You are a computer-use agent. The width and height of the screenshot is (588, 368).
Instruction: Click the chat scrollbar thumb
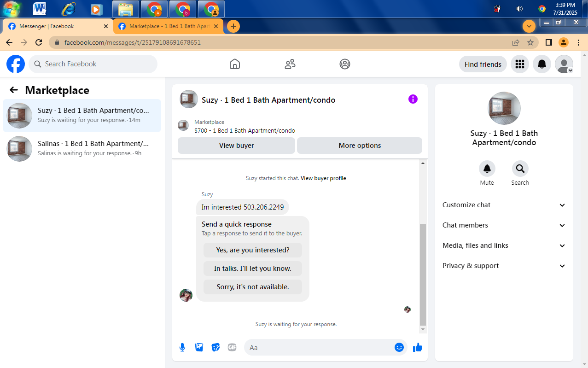[x=423, y=275]
